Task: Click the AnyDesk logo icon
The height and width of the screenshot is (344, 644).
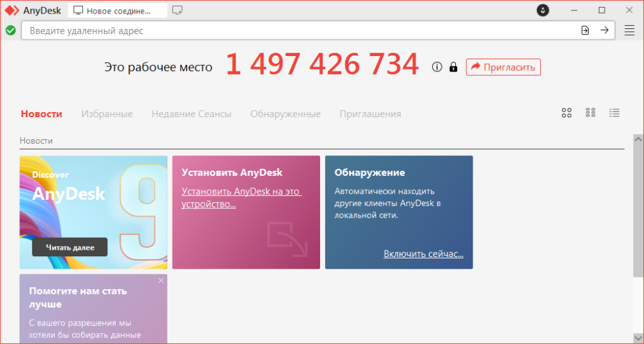Action: 12,10
